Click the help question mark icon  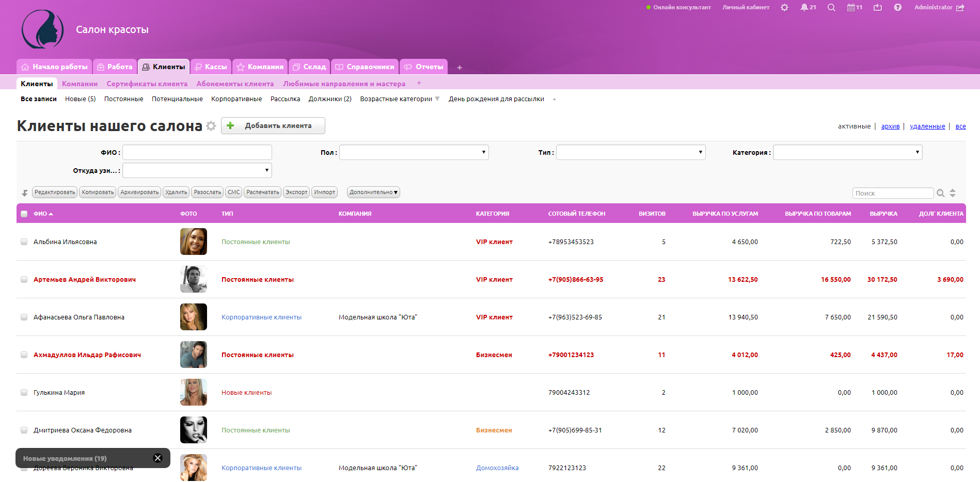pos(898,8)
